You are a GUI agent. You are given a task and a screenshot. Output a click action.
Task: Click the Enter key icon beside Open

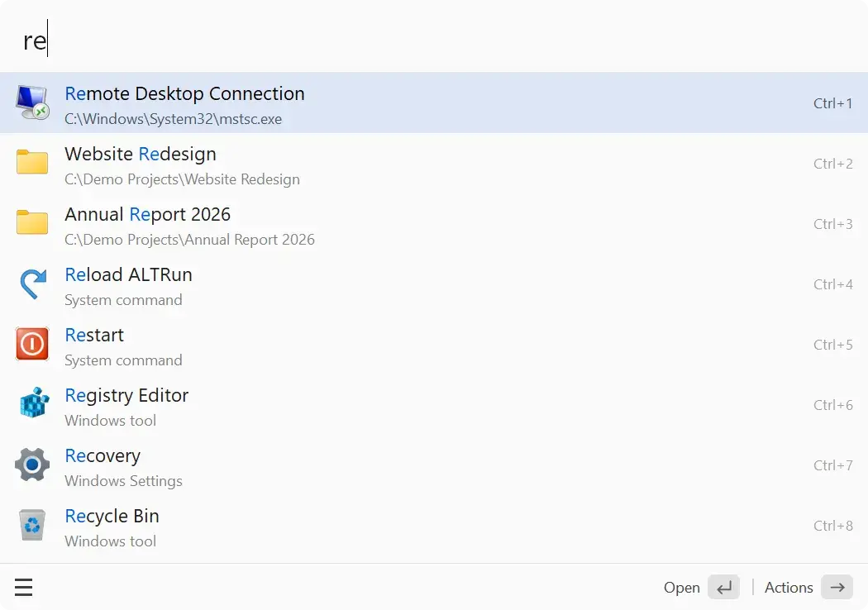(723, 588)
